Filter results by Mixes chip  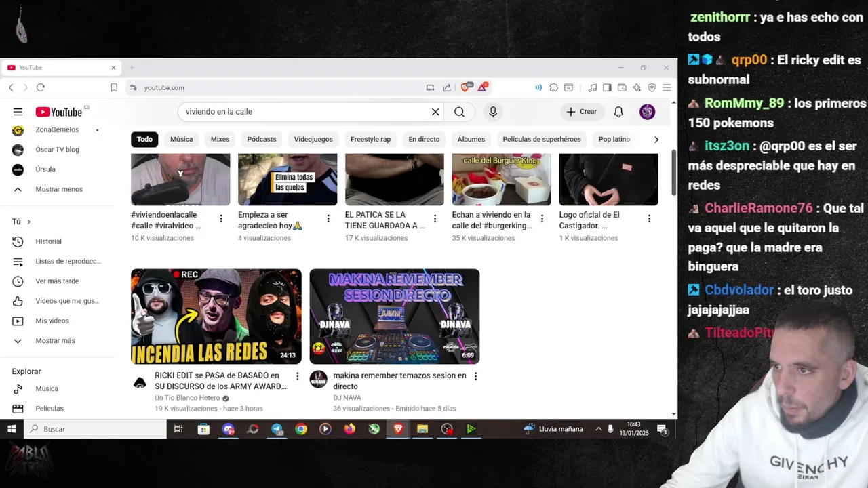pyautogui.click(x=220, y=140)
